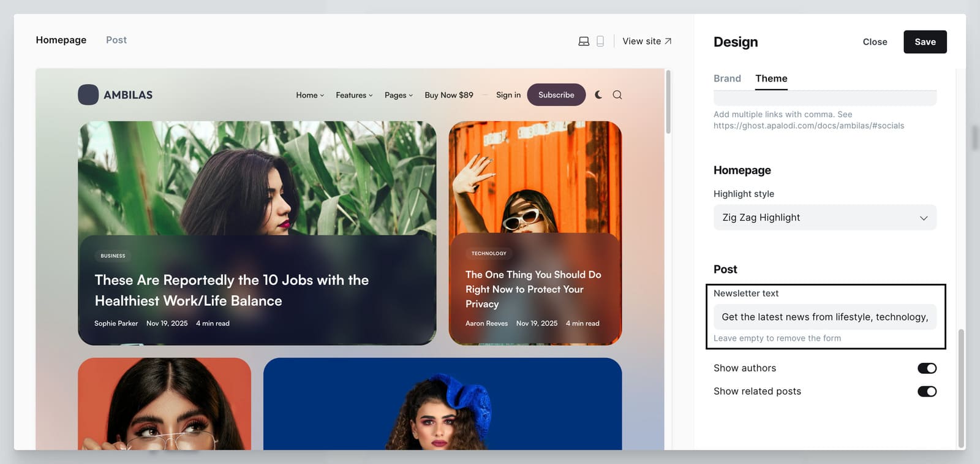
Task: Save the design changes
Action: [x=924, y=42]
